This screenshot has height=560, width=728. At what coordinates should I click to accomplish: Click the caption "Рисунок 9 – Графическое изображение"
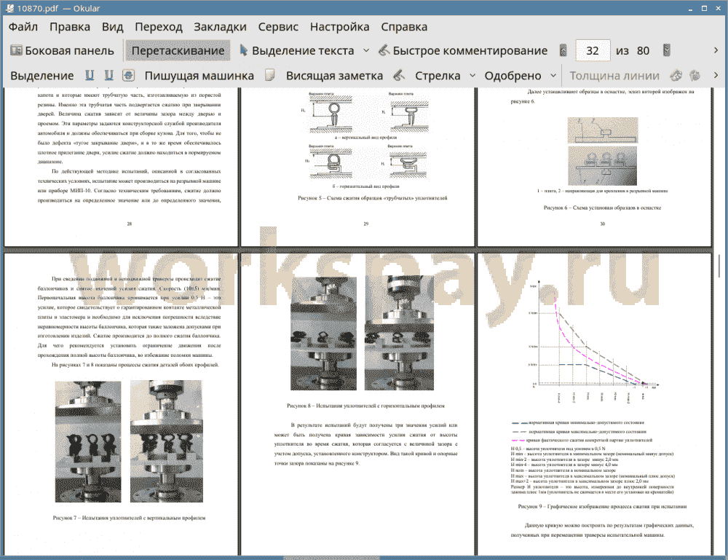coord(602,507)
